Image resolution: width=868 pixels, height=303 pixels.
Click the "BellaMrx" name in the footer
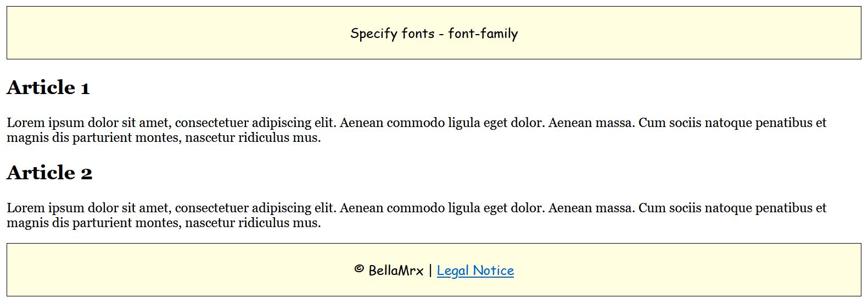pyautogui.click(x=396, y=271)
